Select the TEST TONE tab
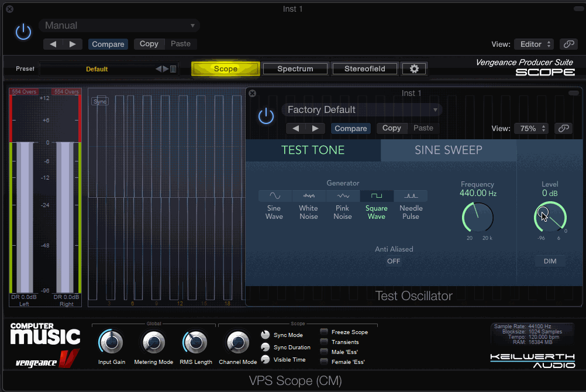Viewport: 586px width, 392px height. coord(313,150)
